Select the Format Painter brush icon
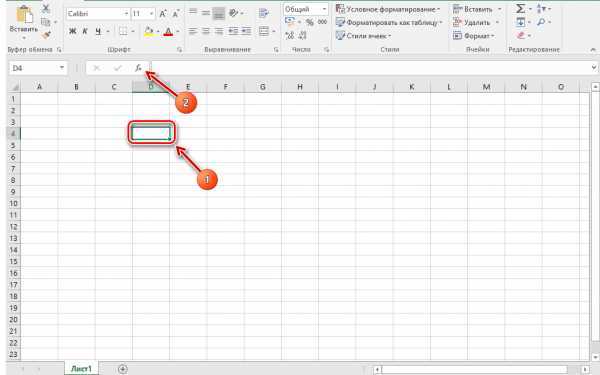The height and width of the screenshot is (375, 600). click(x=46, y=35)
